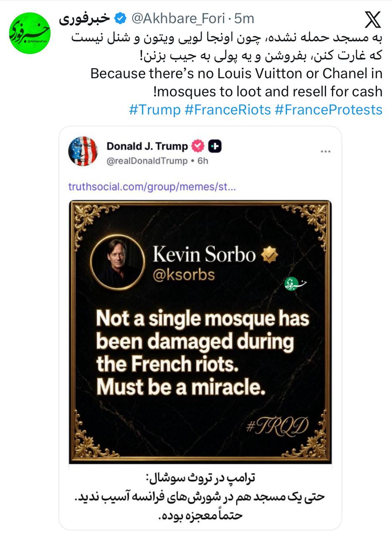Click the #TRQD tag on the image
Screen dimensions: 392x535
click(277, 426)
